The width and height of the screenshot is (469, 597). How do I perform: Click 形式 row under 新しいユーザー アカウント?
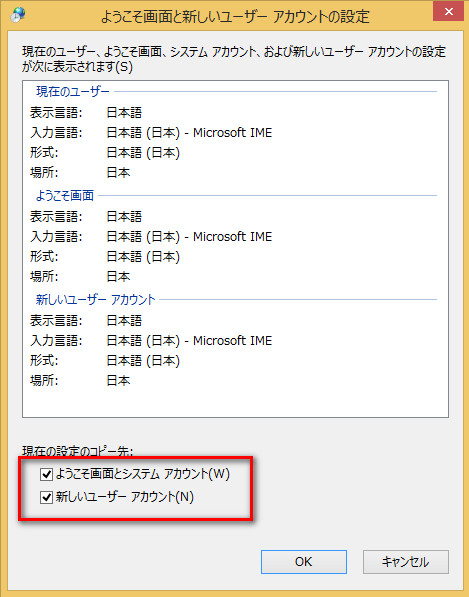coord(105,361)
